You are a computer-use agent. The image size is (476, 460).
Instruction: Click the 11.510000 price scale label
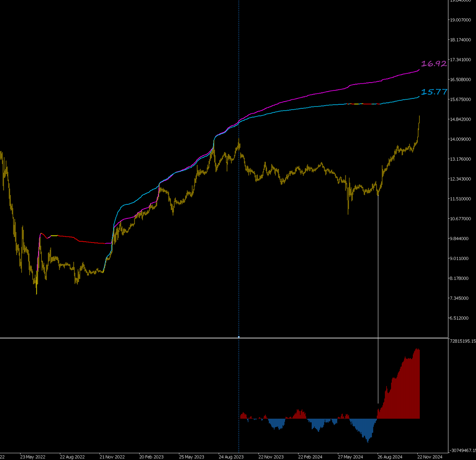[x=460, y=199]
